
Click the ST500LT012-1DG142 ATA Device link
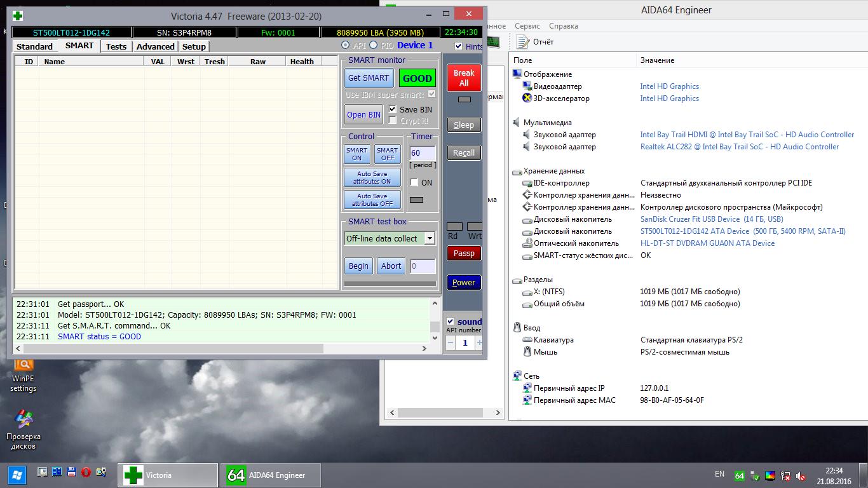click(743, 231)
